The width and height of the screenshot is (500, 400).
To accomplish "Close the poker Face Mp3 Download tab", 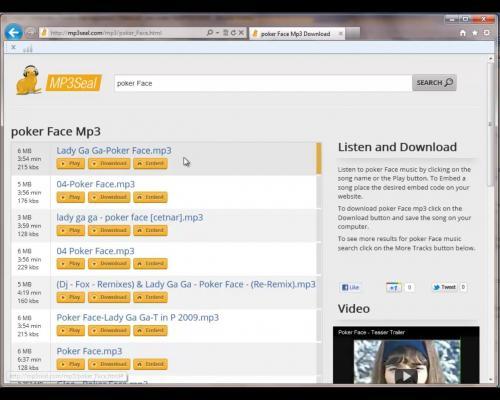I will click(x=340, y=33).
